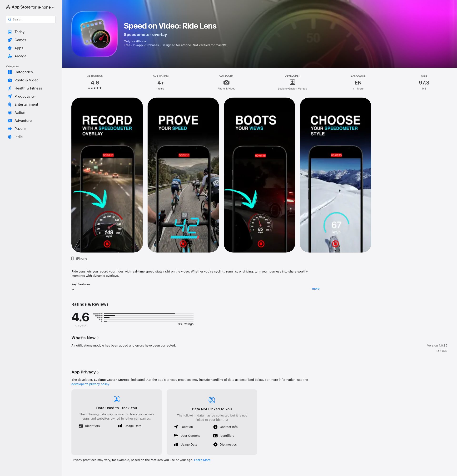The width and height of the screenshot is (457, 476).
Task: Click the Photo & Video camera icon in sidebar
Action: pyautogui.click(x=10, y=80)
